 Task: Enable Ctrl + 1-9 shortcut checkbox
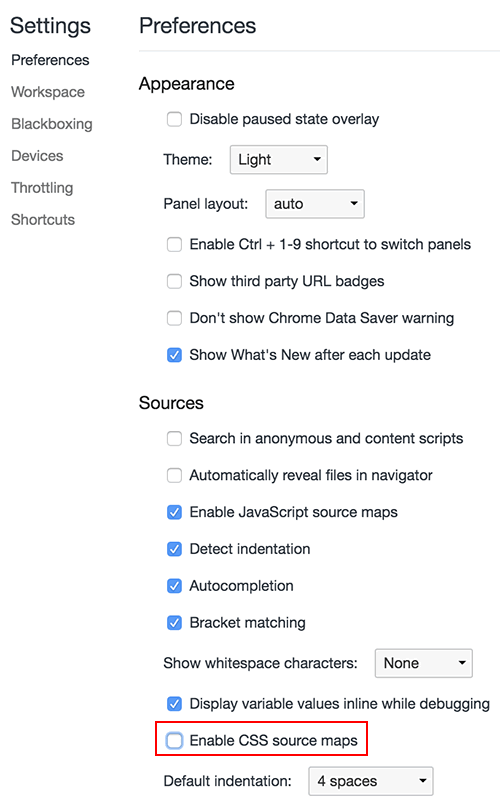click(174, 244)
